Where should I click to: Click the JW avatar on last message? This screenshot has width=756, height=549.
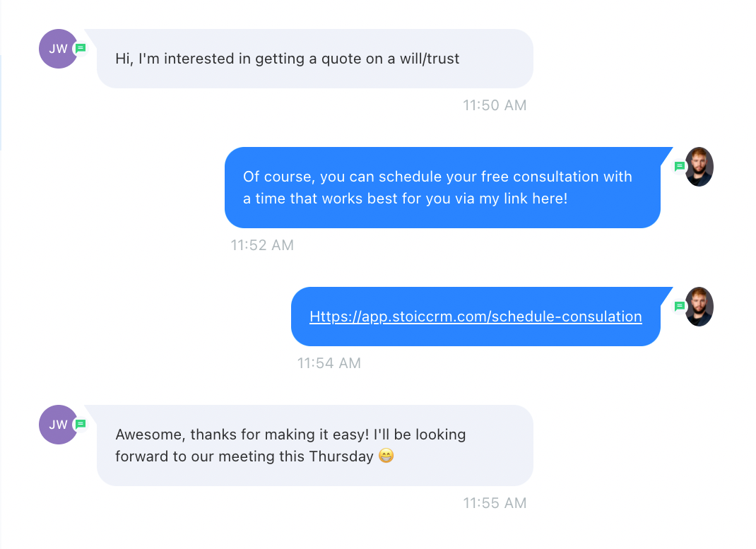pos(59,425)
